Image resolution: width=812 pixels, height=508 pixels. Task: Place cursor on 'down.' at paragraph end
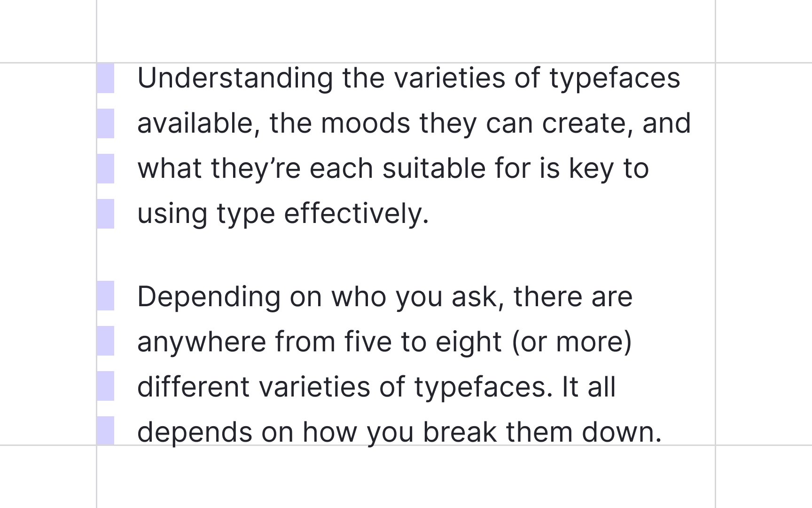[x=622, y=432]
